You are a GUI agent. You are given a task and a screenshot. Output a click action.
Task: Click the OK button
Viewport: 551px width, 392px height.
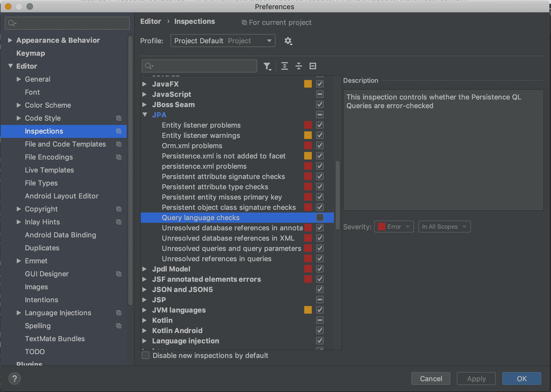tap(522, 378)
